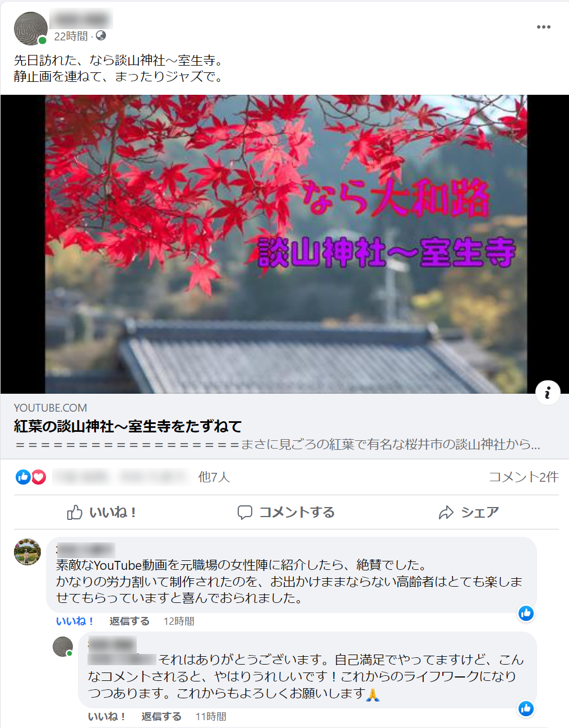569x728 pixels.
Task: Toggle いいね！ on the first comment
Action: pyautogui.click(x=75, y=621)
